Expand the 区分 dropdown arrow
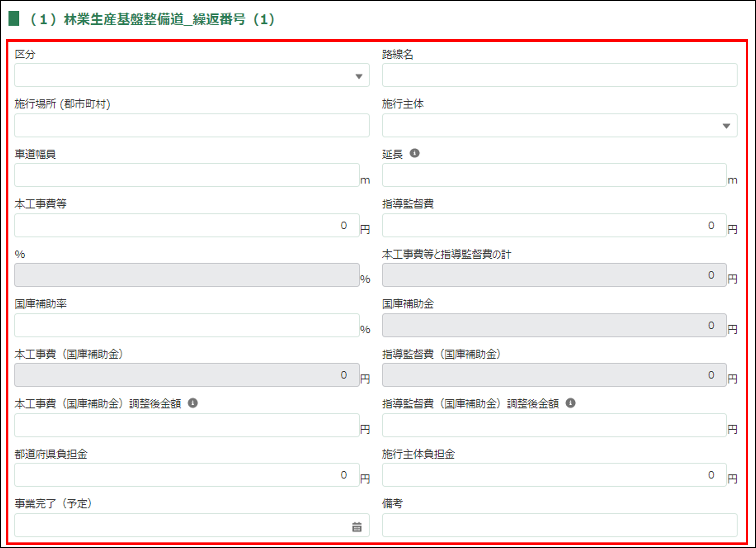The image size is (756, 548). pyautogui.click(x=359, y=76)
